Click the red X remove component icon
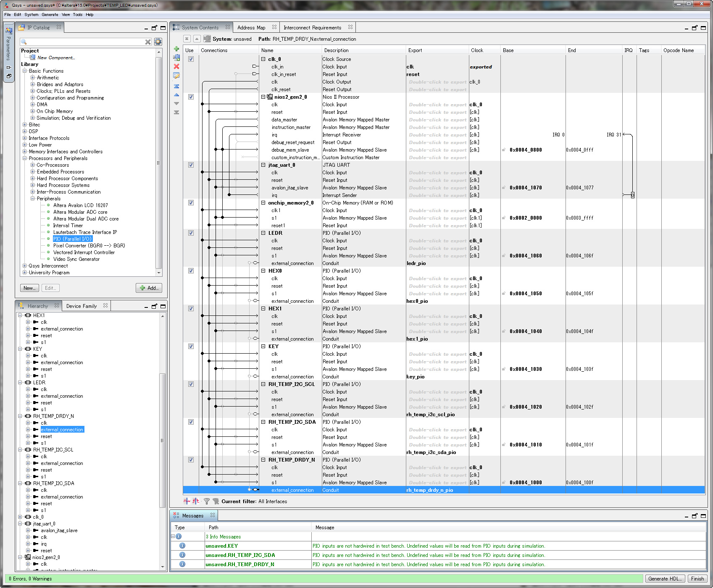713x588 pixels. (176, 66)
